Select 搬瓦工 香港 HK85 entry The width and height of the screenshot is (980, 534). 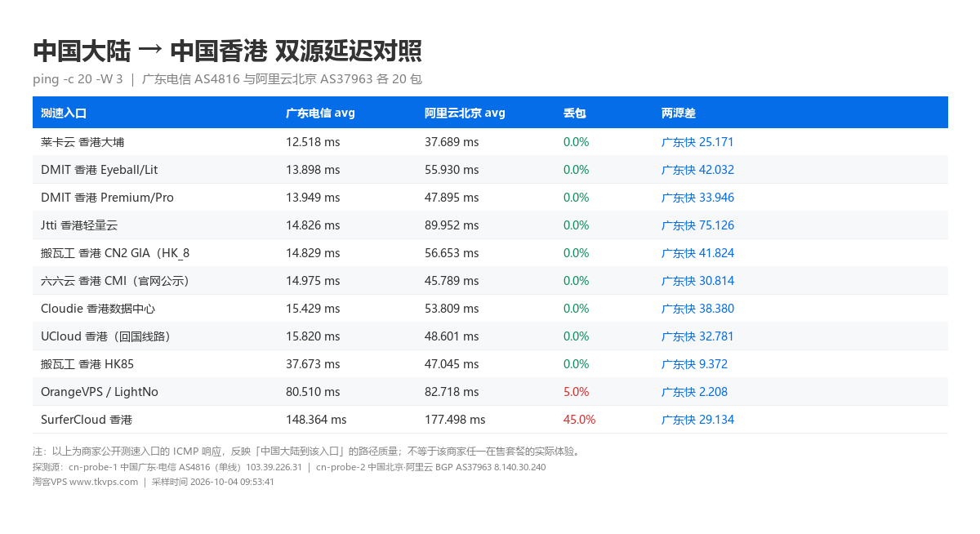pos(87,364)
